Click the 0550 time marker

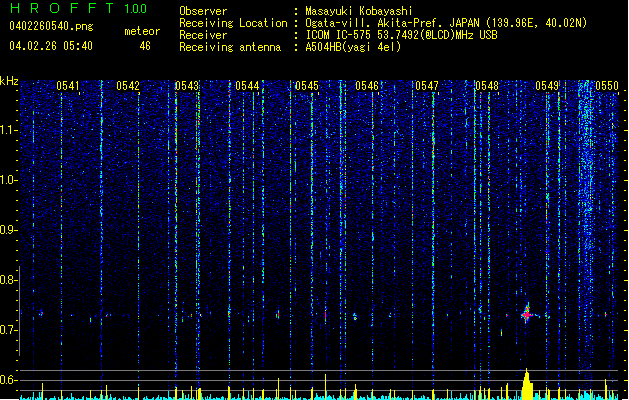607,86
